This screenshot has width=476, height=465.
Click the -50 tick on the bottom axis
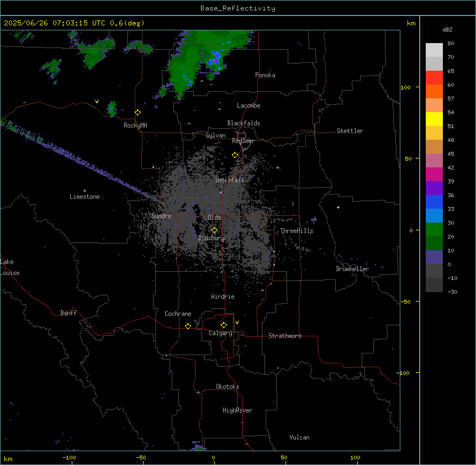coord(141,457)
